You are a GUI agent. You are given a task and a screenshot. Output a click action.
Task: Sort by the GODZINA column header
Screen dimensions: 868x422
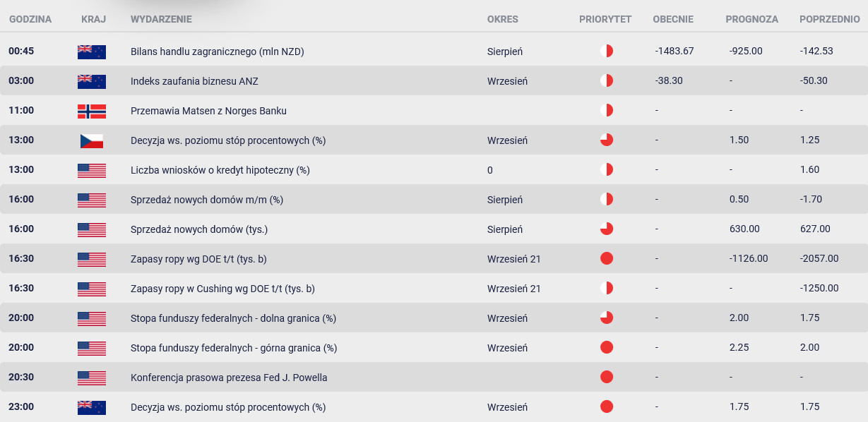[x=30, y=19]
